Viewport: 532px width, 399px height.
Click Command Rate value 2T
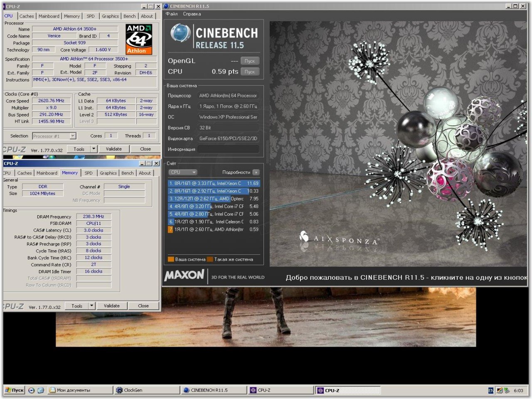(94, 264)
